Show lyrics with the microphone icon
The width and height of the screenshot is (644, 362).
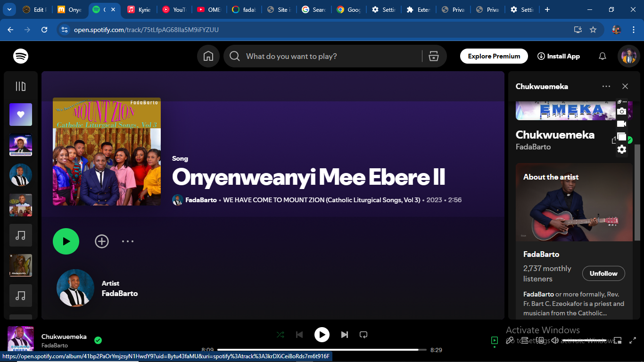tap(510, 340)
